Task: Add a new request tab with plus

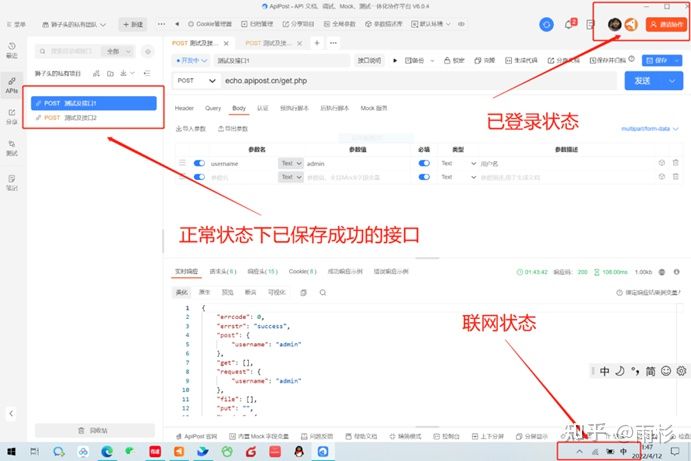Action: (317, 43)
